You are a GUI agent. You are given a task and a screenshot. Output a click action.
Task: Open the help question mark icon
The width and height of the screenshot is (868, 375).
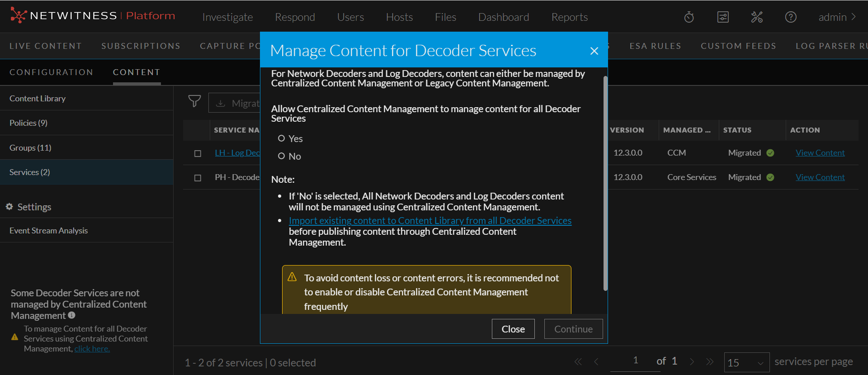pos(791,17)
